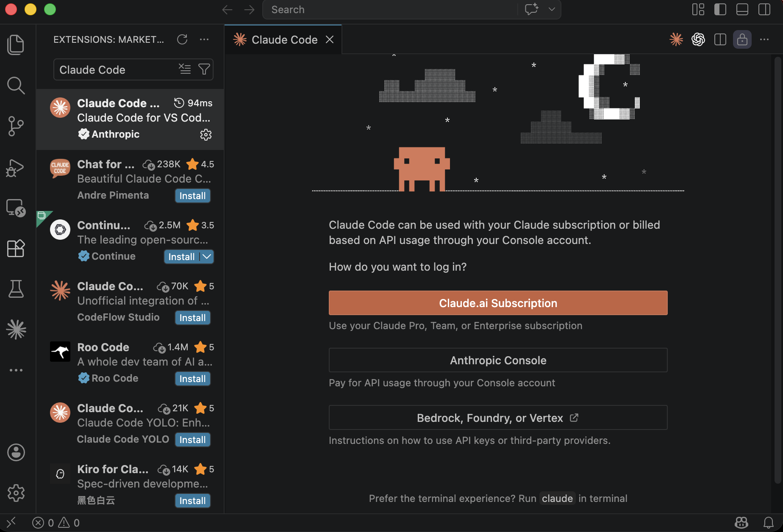Click the extensions search input field
Screen dimensions: 783x532
point(114,70)
